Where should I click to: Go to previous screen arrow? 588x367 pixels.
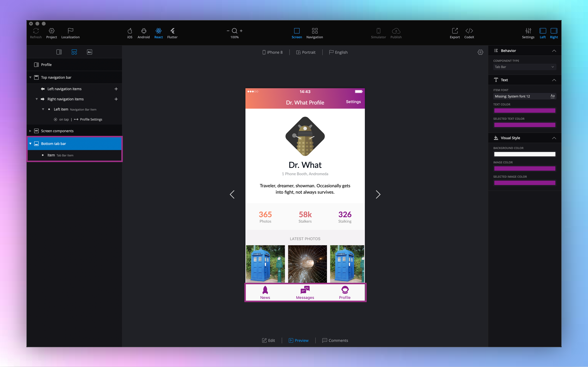point(232,194)
